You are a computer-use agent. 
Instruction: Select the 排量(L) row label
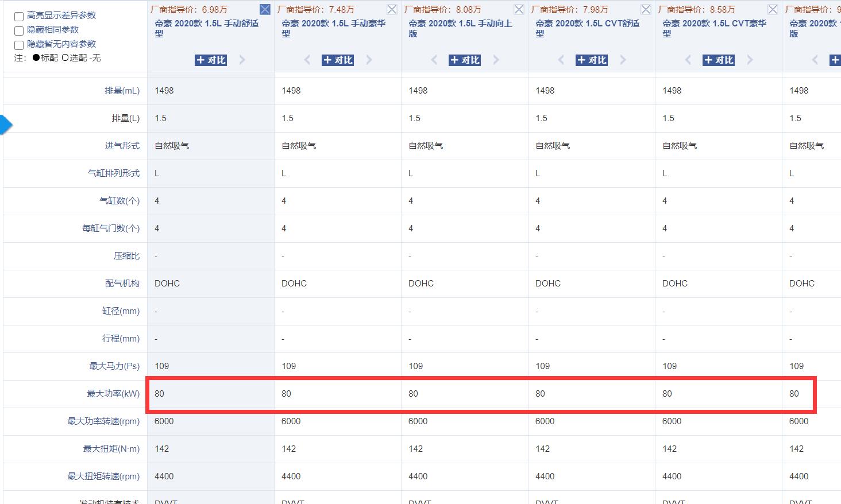point(125,118)
